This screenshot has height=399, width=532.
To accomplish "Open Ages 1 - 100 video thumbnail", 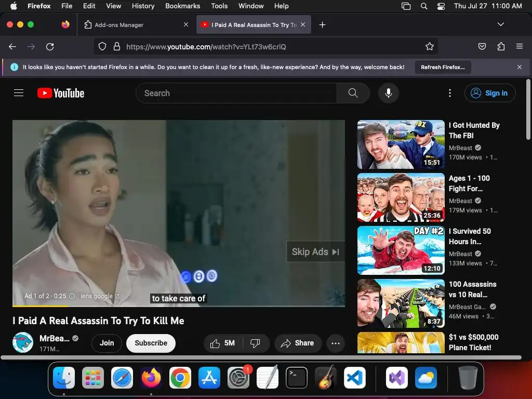I will (401, 197).
